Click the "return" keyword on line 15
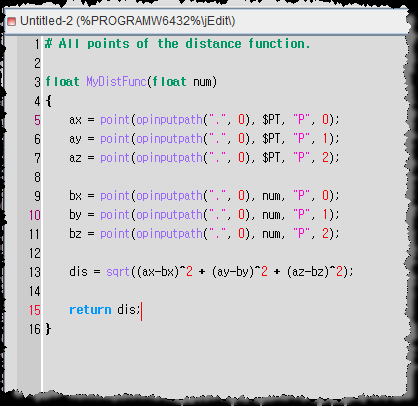This screenshot has width=418, height=406. point(90,310)
